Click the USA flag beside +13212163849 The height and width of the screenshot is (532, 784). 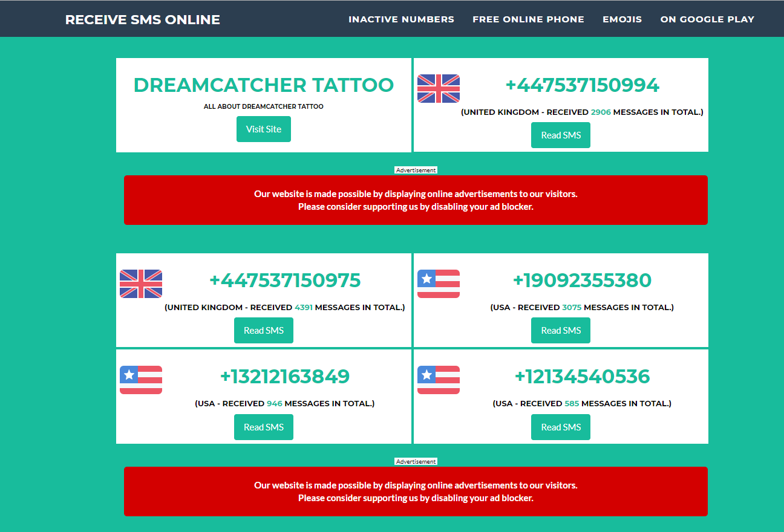[141, 380]
